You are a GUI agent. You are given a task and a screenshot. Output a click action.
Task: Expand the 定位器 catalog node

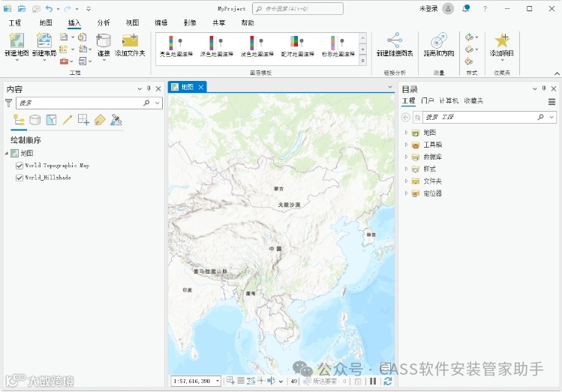[x=406, y=193]
